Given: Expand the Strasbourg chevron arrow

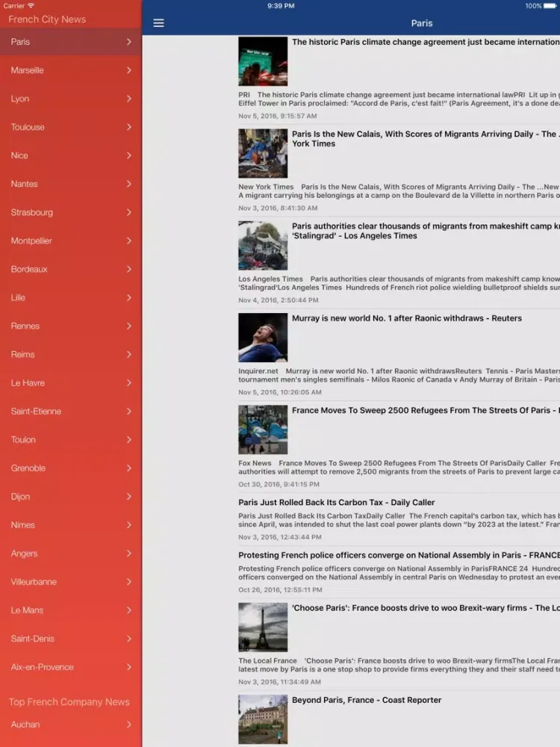Looking at the screenshot, I should click(129, 212).
